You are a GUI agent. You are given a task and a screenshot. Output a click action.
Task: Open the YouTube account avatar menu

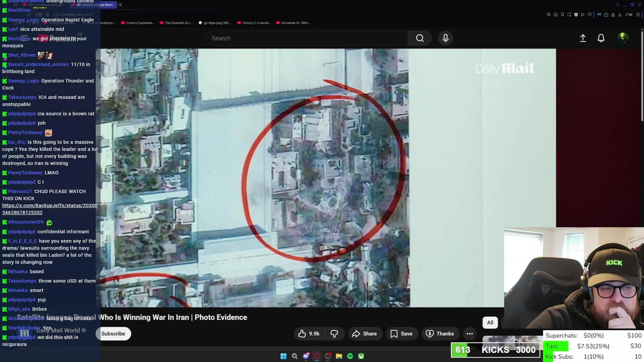coord(622,38)
